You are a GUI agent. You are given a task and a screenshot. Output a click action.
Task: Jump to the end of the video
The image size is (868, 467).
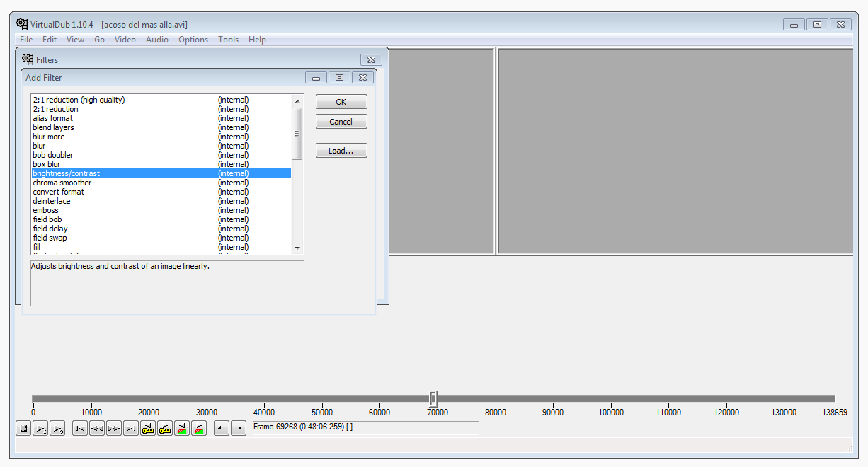[131, 428]
